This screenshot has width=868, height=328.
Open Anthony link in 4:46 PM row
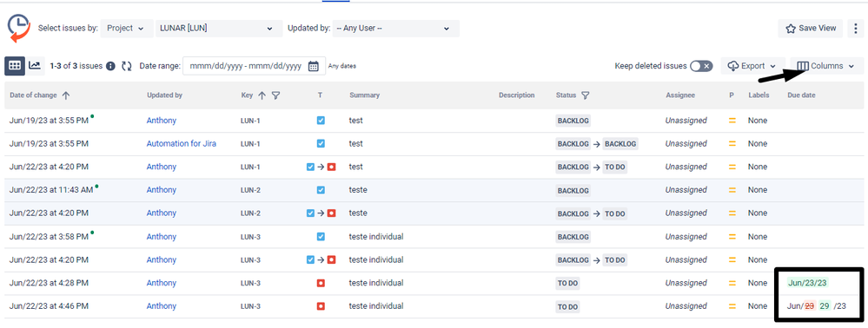tap(161, 306)
